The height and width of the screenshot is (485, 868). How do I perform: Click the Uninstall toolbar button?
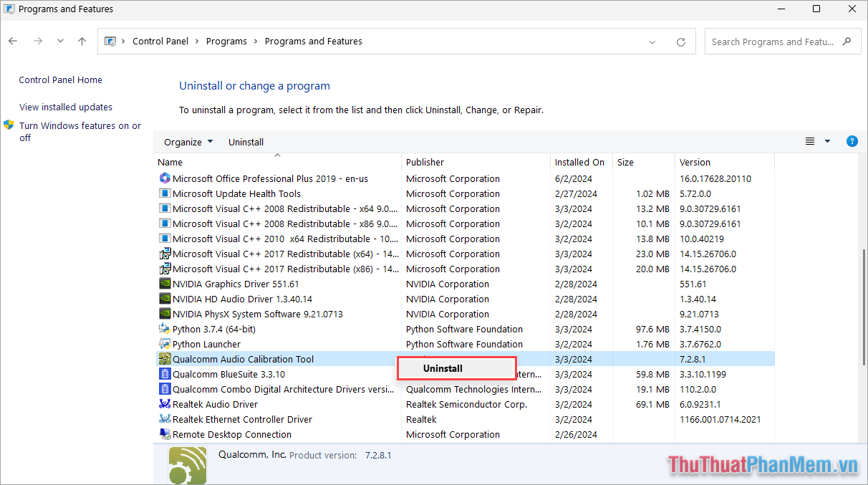[246, 142]
